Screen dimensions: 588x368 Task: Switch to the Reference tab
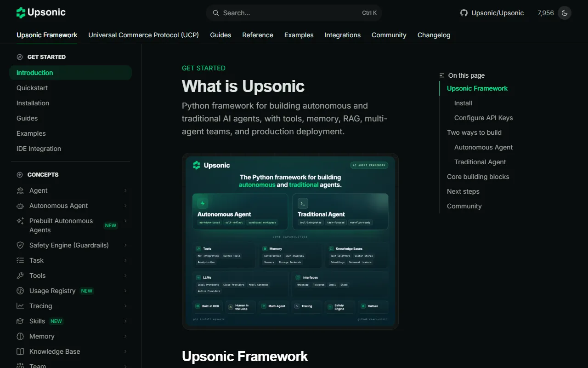(x=258, y=35)
